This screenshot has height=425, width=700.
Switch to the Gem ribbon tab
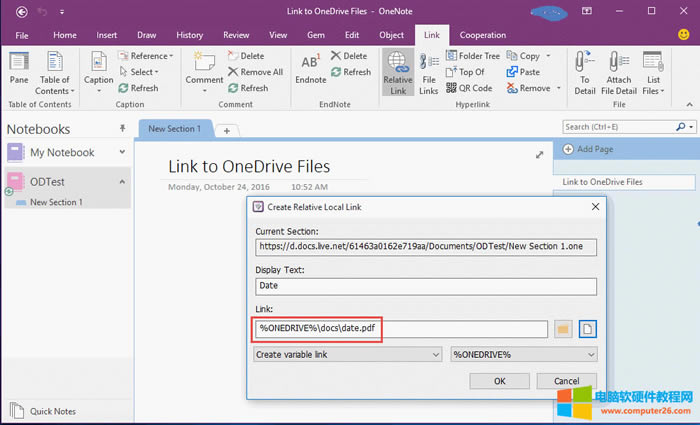click(315, 35)
